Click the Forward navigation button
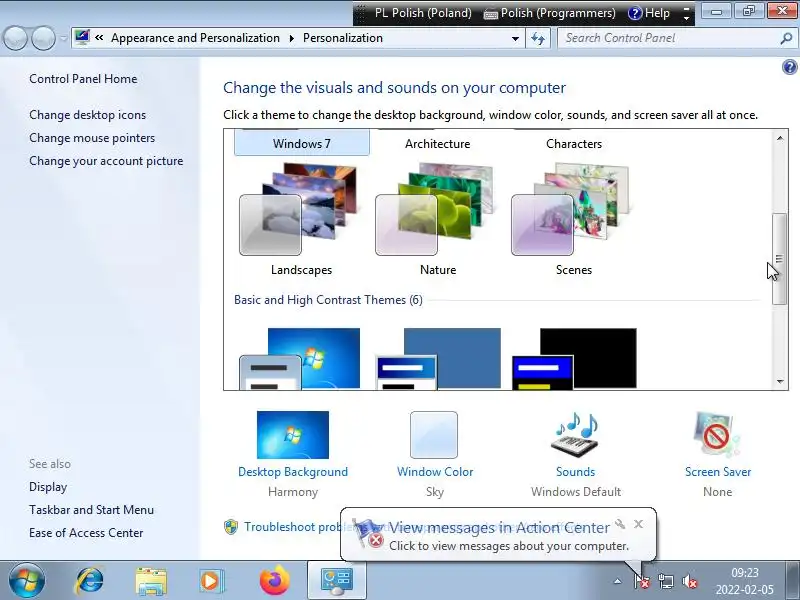Screen dimensions: 800x600 [x=43, y=38]
